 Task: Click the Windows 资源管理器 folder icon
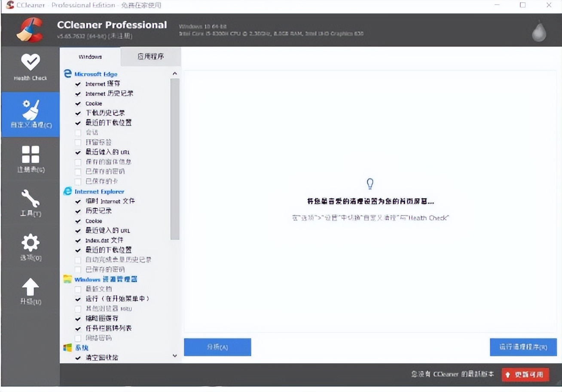[x=67, y=279]
